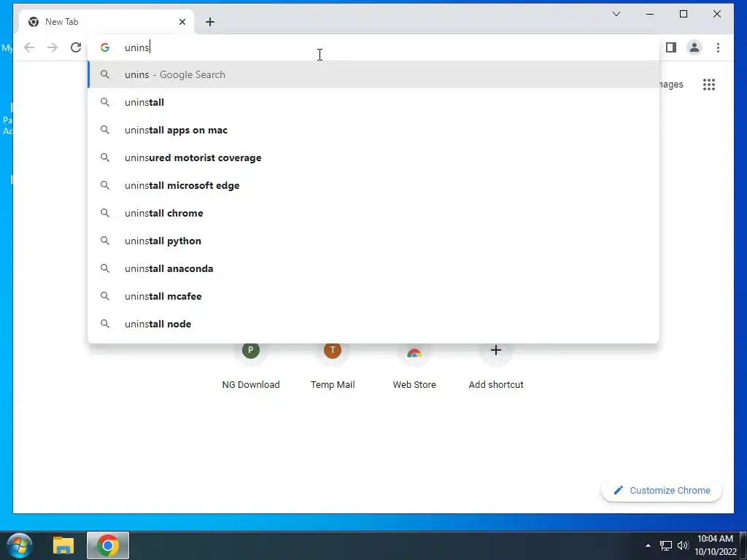This screenshot has width=747, height=560.
Task: Select the 'uninstall' suggestion
Action: click(x=374, y=102)
